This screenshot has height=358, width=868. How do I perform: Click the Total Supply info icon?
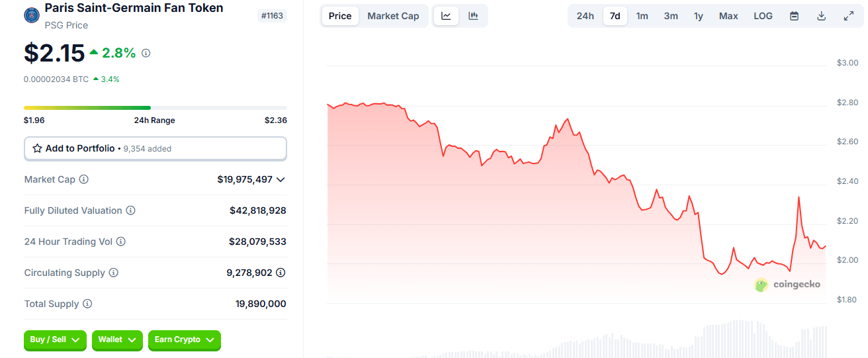(x=87, y=304)
